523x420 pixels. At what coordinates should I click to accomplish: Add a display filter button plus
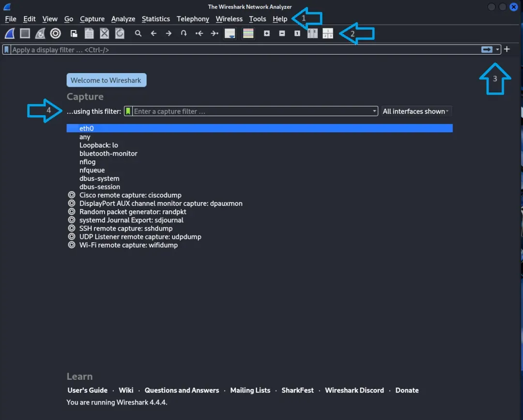pyautogui.click(x=507, y=49)
